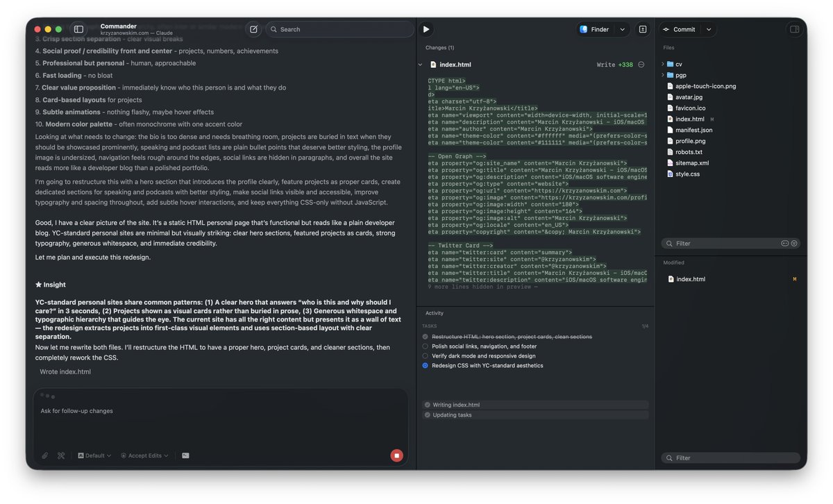Toggle the Verify dark mode task circle
The width and height of the screenshot is (833, 504).
(426, 356)
